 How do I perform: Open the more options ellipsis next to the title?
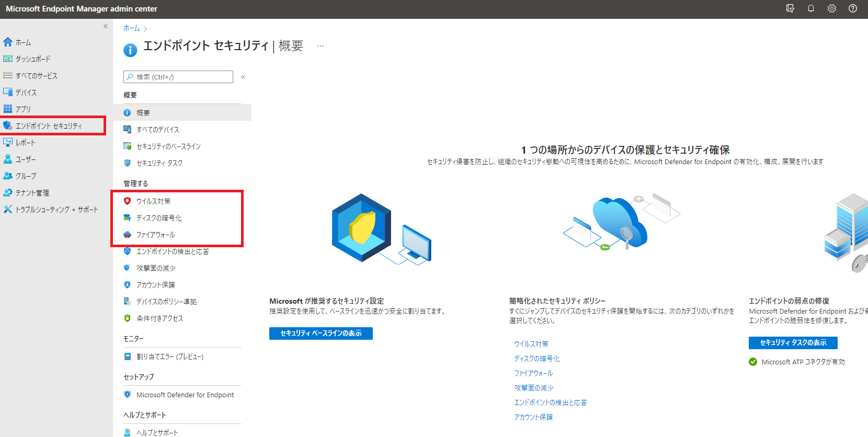pos(321,46)
